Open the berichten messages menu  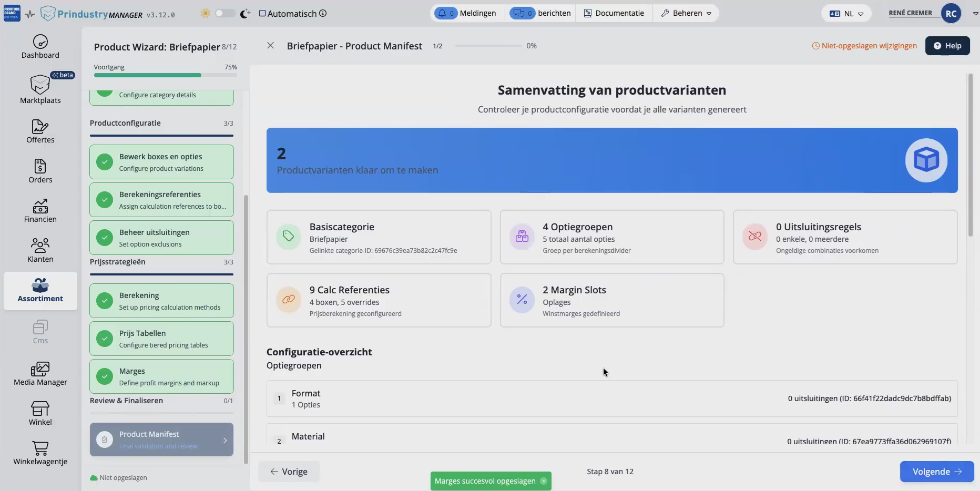click(x=540, y=13)
